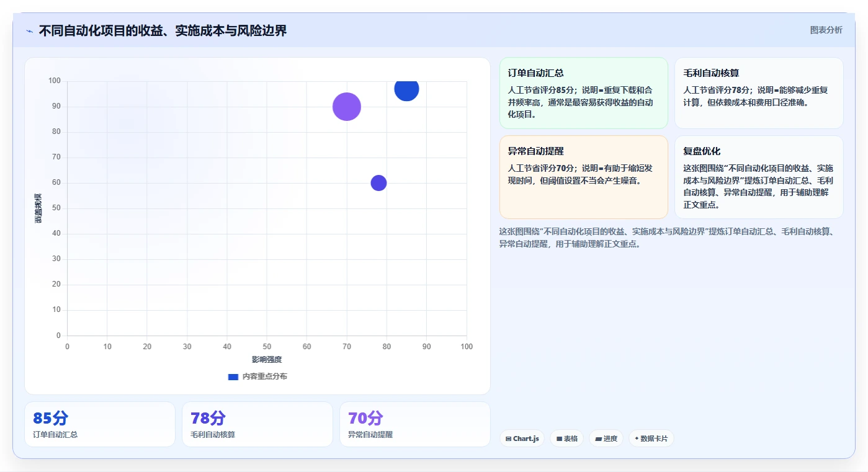Image resolution: width=868 pixels, height=472 pixels.
Task: Click the 表格 tag
Action: (566, 439)
